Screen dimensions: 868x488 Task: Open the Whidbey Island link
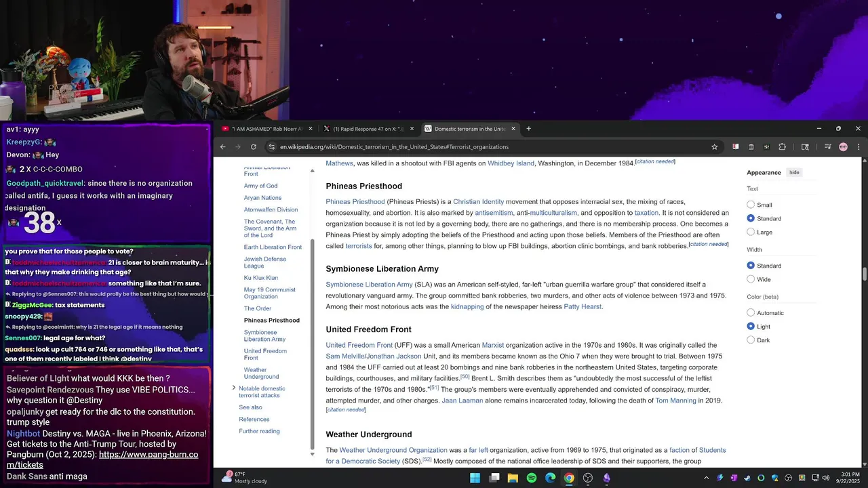(x=511, y=163)
